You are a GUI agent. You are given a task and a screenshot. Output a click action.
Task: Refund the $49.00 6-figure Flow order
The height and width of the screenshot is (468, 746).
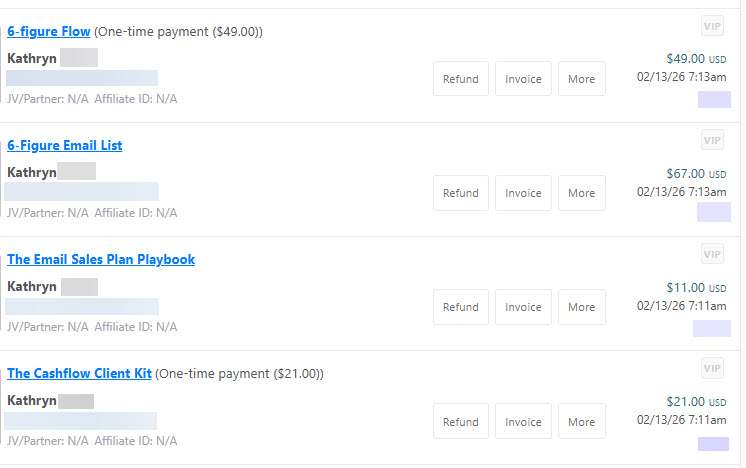[x=461, y=79]
